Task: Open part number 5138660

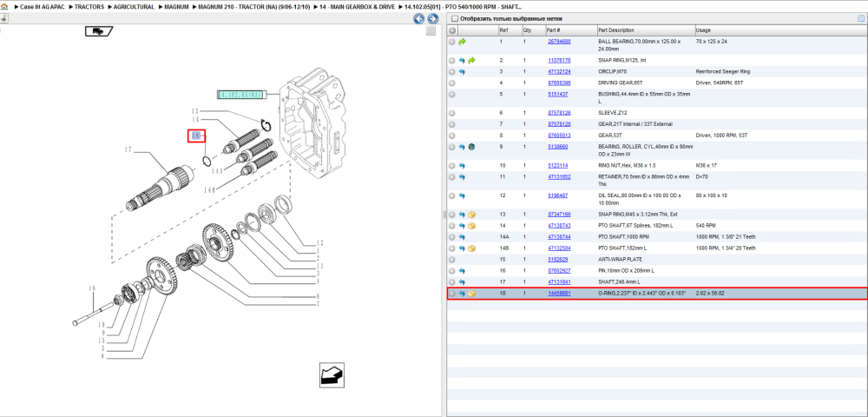Action: point(557,147)
